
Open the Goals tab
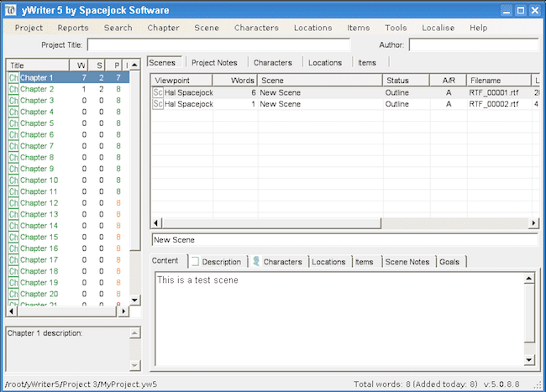(449, 262)
